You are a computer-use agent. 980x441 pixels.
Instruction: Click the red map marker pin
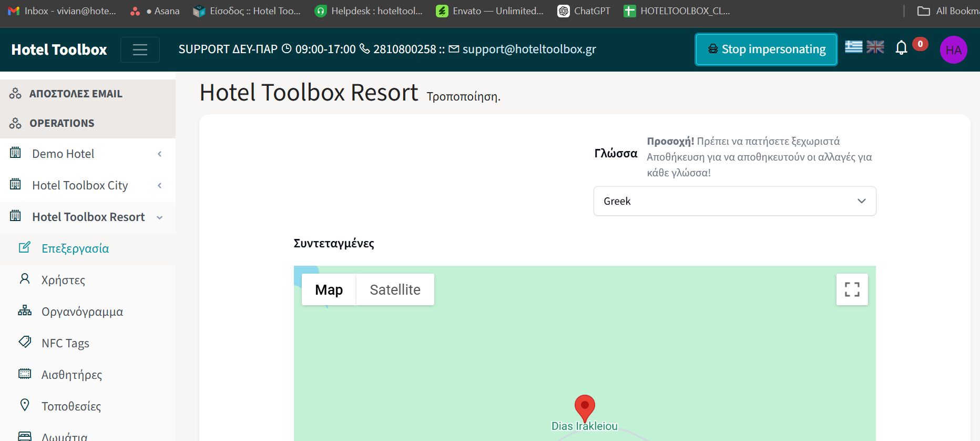coord(585,408)
